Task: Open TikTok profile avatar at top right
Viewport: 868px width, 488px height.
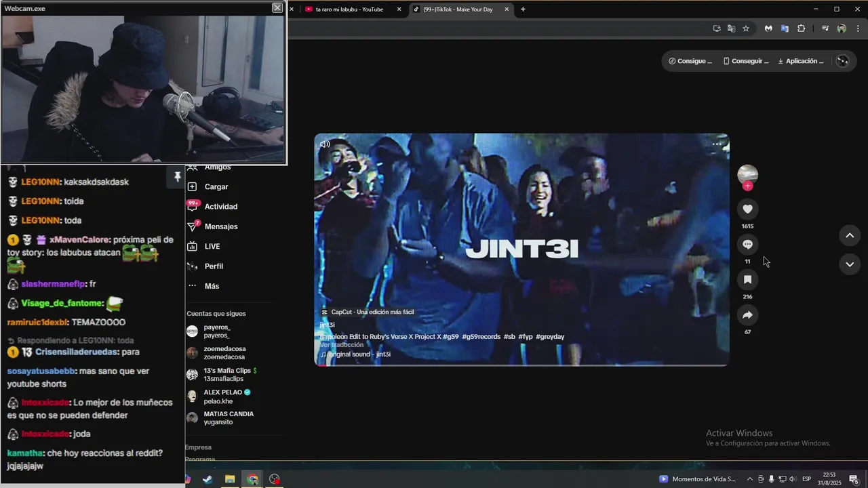Action: (842, 61)
